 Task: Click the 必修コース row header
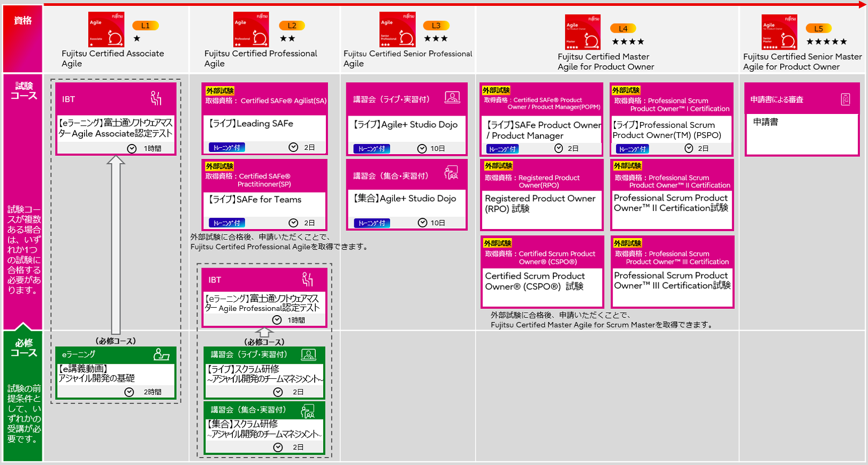tap(24, 348)
